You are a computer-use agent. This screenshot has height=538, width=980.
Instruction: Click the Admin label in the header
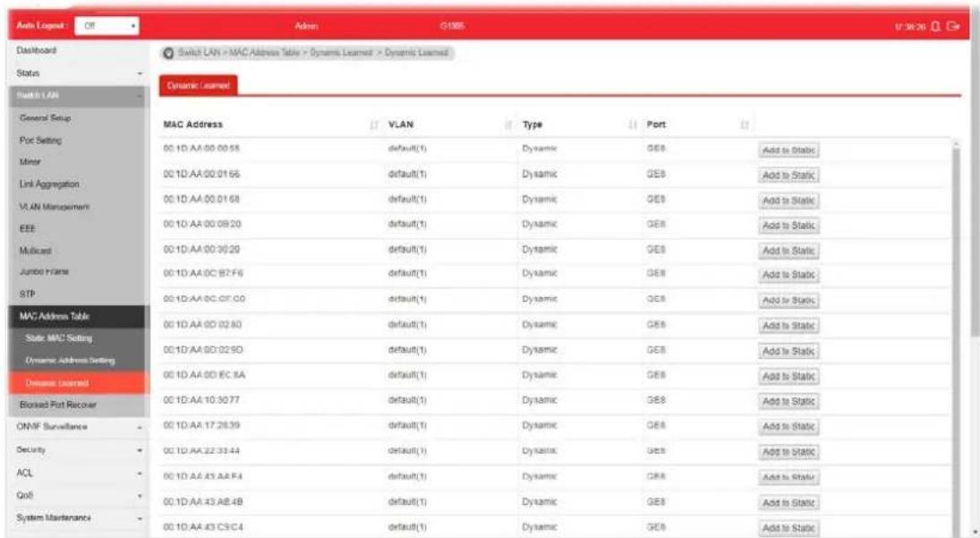click(306, 26)
